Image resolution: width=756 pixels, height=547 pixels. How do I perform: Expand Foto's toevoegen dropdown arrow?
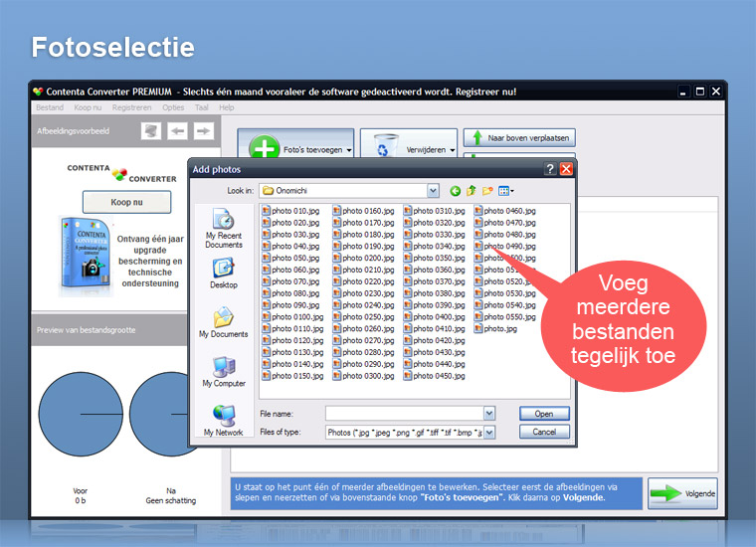[349, 150]
